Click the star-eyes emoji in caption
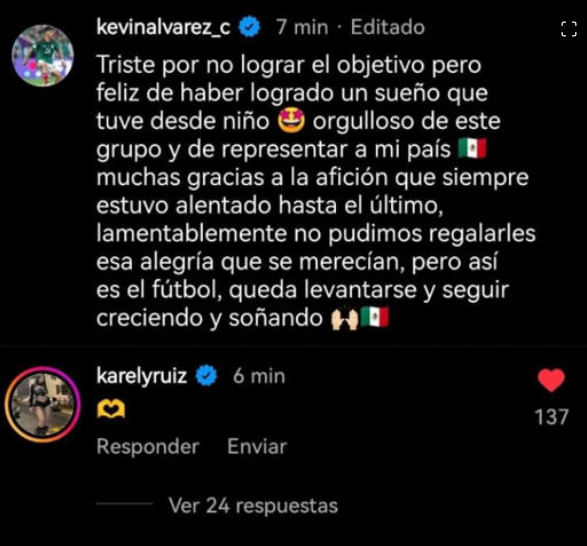Screen dimensions: 587x546 pos(291,122)
